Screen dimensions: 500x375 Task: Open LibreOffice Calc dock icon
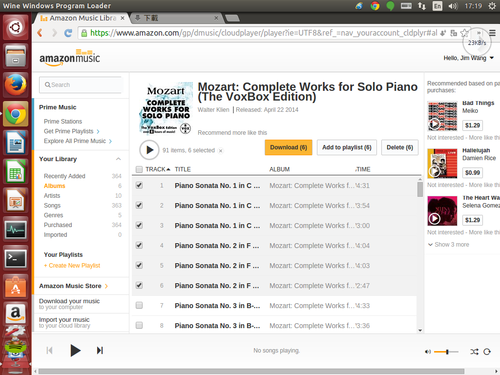pyautogui.click(x=15, y=171)
